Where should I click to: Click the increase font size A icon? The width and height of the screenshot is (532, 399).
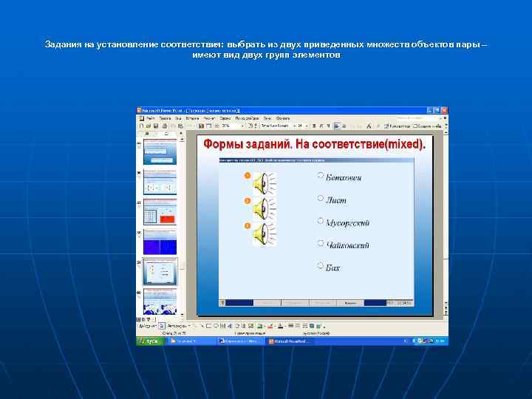(369, 126)
